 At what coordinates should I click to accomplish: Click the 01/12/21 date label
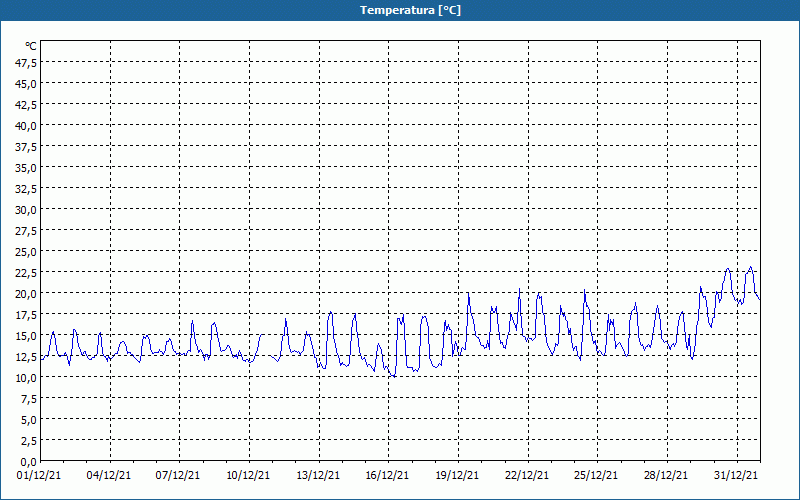(39, 475)
